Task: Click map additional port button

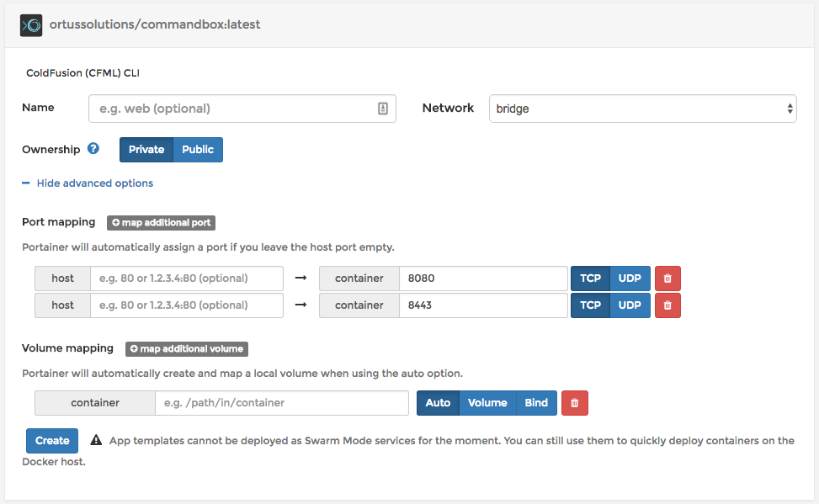Action: pyautogui.click(x=162, y=223)
